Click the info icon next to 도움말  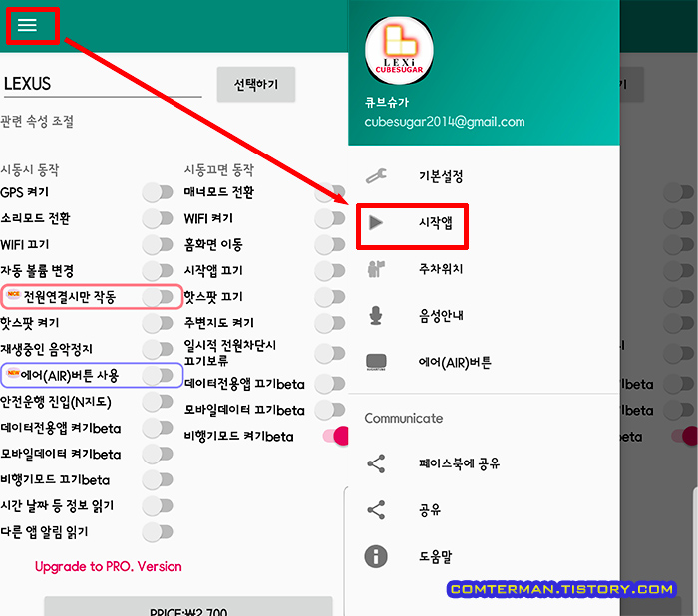click(376, 556)
